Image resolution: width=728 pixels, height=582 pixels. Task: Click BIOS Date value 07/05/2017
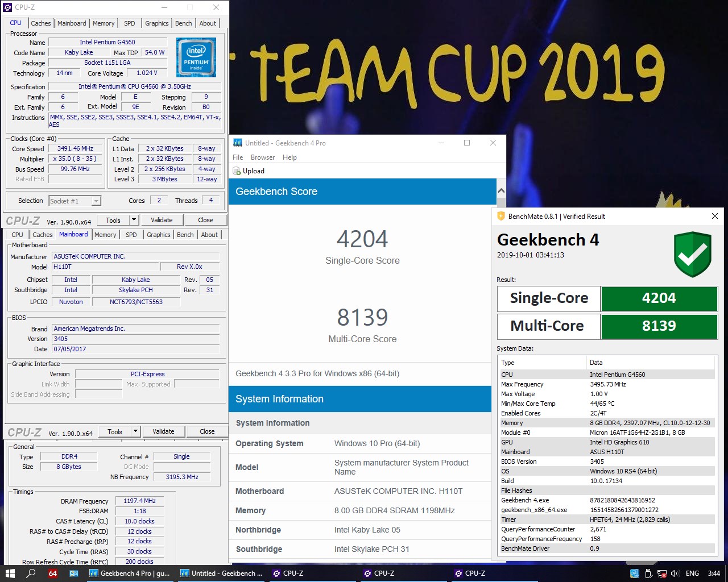click(x=136, y=349)
